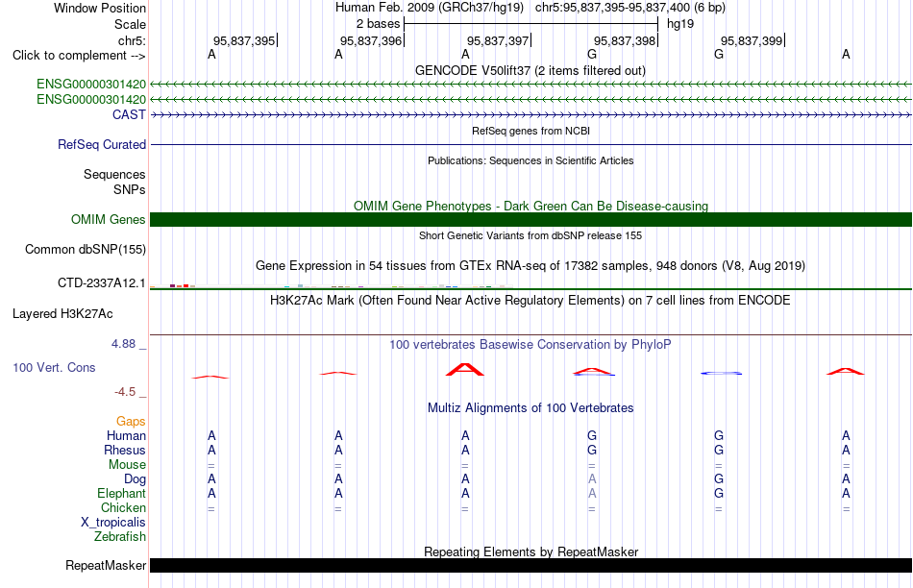Image resolution: width=913 pixels, height=588 pixels.
Task: Click the 'Human Feb. 2009 (GRCh37/hg19)' header text
Action: point(430,8)
